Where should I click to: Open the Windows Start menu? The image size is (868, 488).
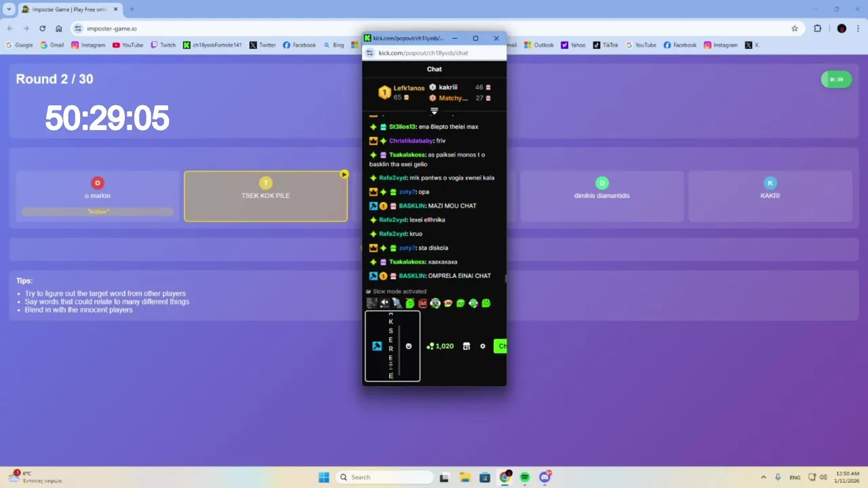(324, 477)
